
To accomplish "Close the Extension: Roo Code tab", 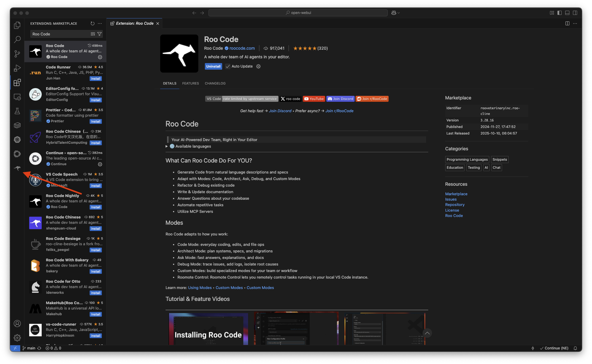I will [x=158, y=24].
